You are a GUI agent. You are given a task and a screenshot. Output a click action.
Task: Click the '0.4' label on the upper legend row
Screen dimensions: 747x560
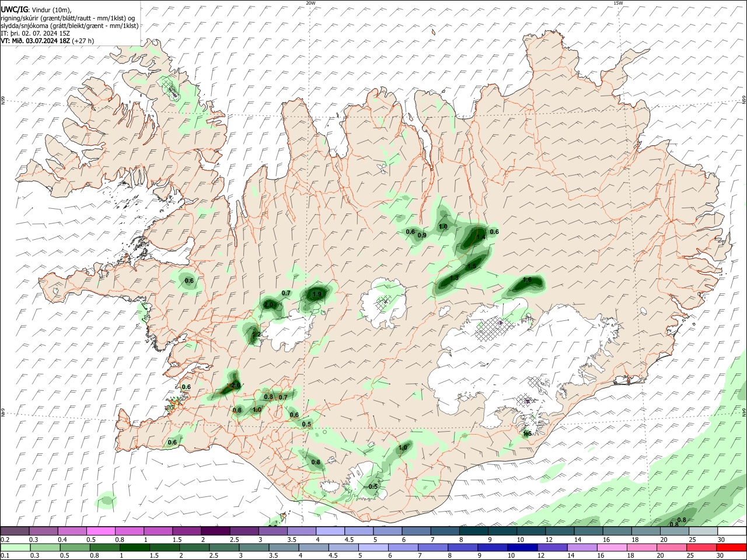click(x=62, y=539)
